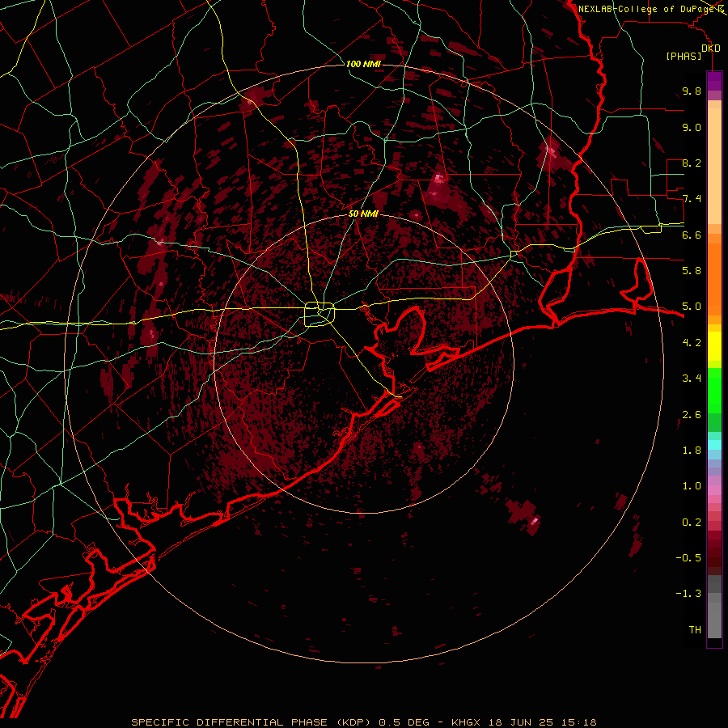The width and height of the screenshot is (728, 728).
Task: Click the 5.0 scale value
Action: (x=692, y=307)
